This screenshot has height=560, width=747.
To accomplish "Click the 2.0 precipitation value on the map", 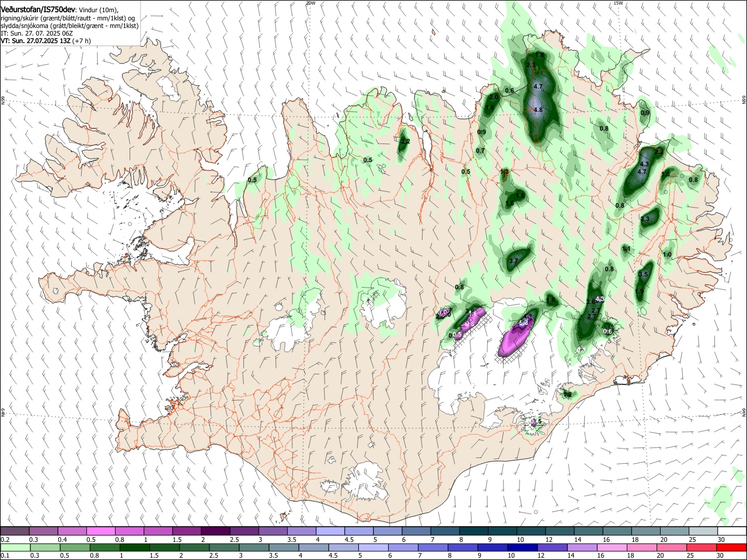I will click(494, 97).
